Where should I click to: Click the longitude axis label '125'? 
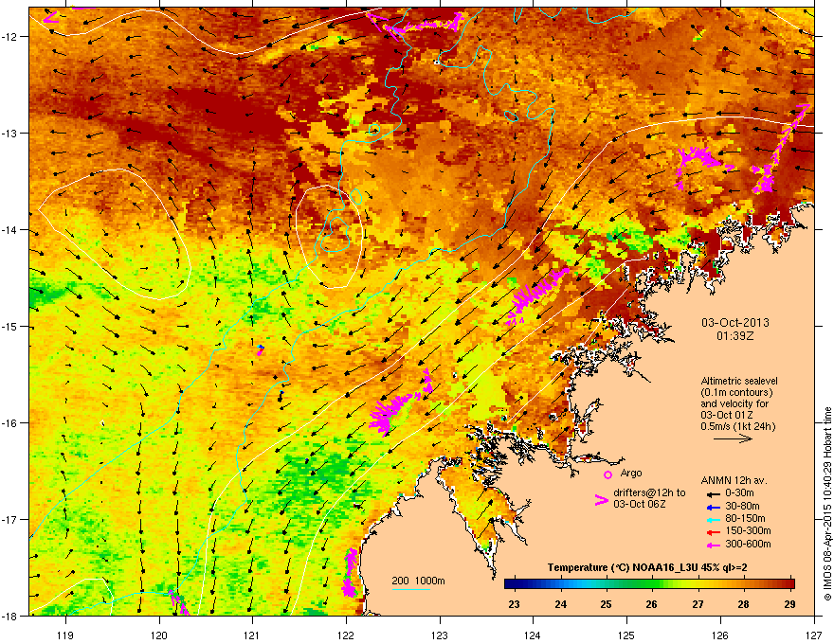(x=626, y=635)
